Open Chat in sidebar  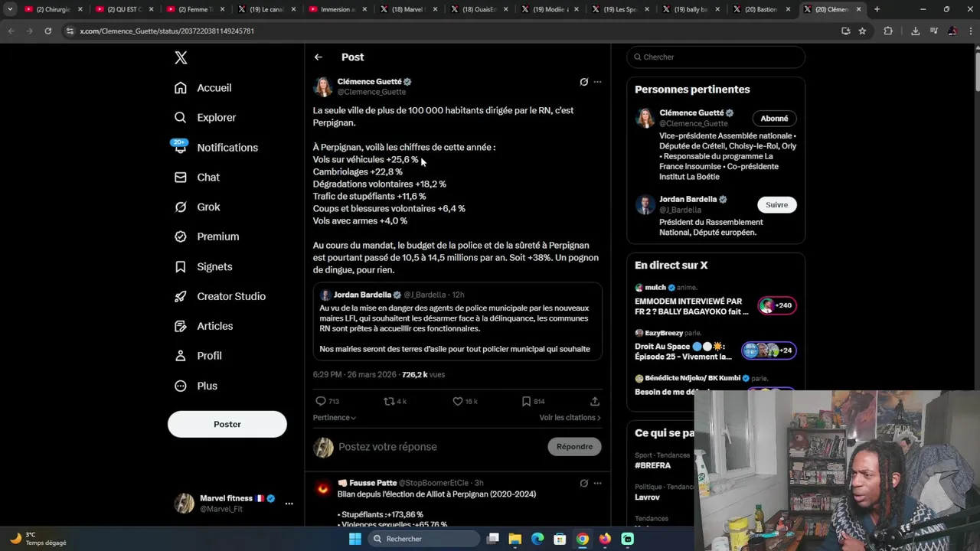point(198,178)
